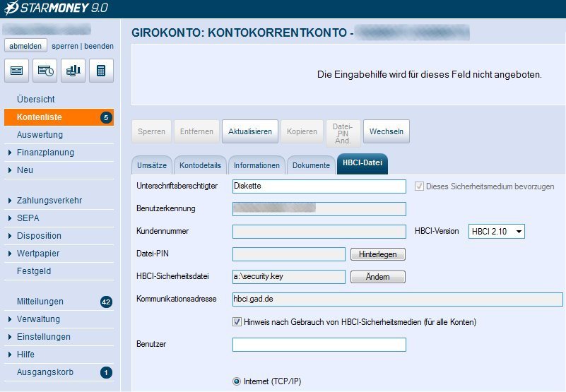Click HBCI-Sicherheitsdatei field with a:\security.key

(x=289, y=277)
